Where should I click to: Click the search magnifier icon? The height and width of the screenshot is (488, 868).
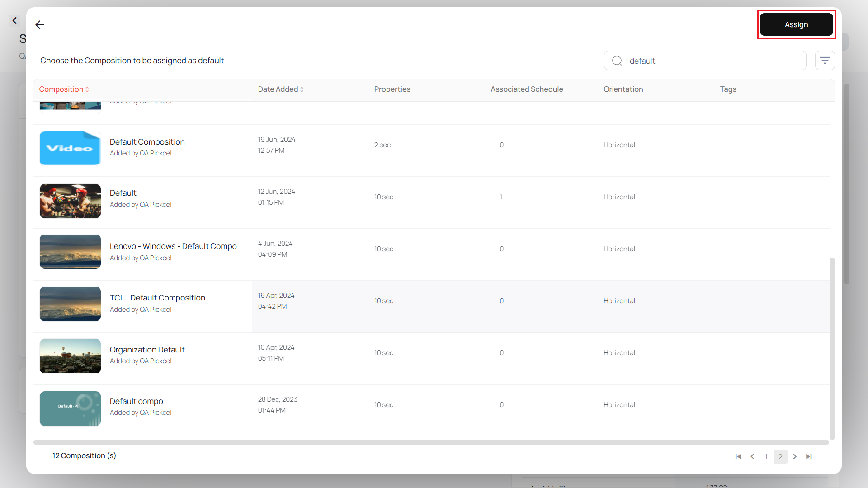[x=618, y=60]
